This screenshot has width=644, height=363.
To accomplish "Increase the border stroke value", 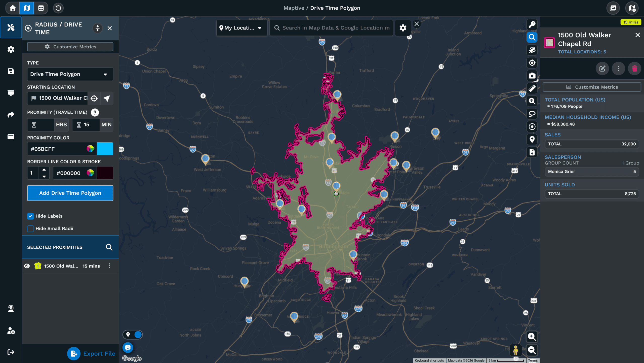I will coord(44,170).
